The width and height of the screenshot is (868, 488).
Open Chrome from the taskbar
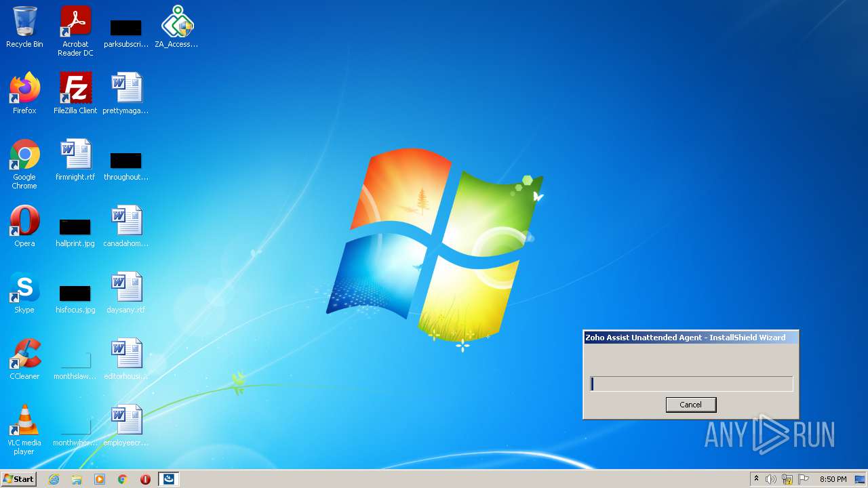[x=123, y=479]
